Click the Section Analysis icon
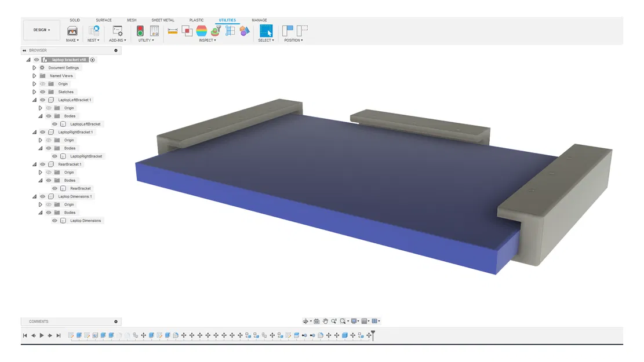This screenshot has height=362, width=644. (230, 31)
